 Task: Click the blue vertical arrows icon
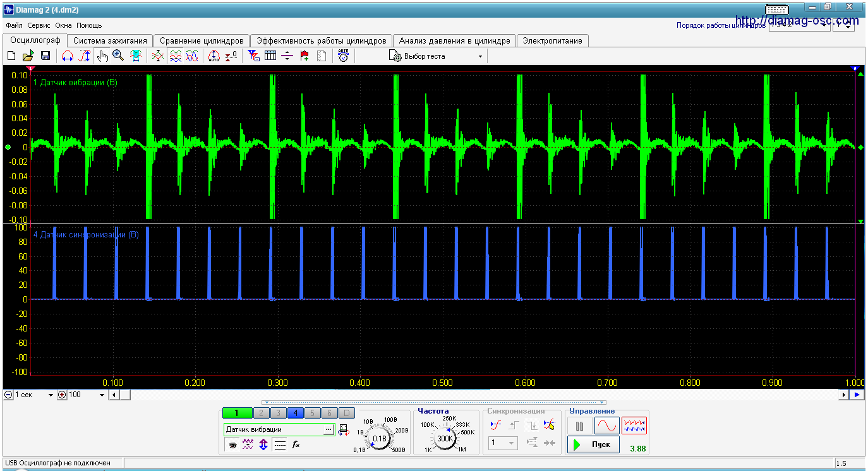point(263,445)
